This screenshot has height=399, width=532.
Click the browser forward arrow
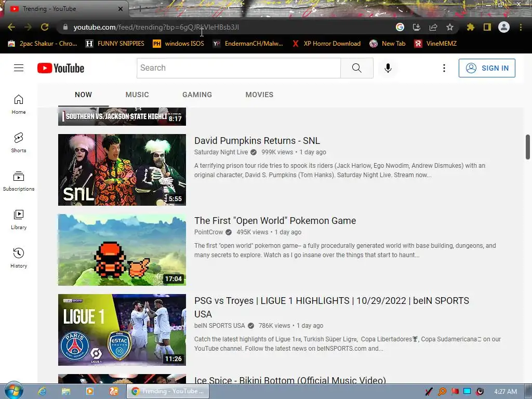pos(28,27)
